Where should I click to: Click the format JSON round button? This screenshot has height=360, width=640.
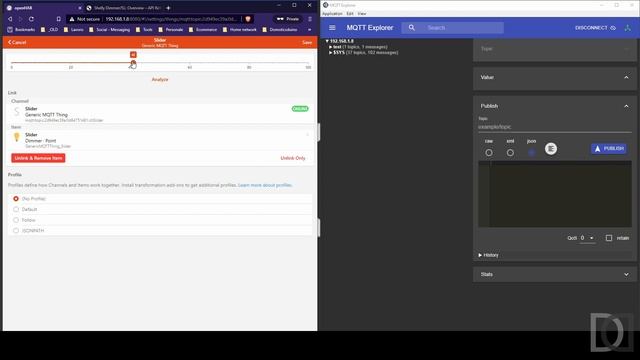551,149
